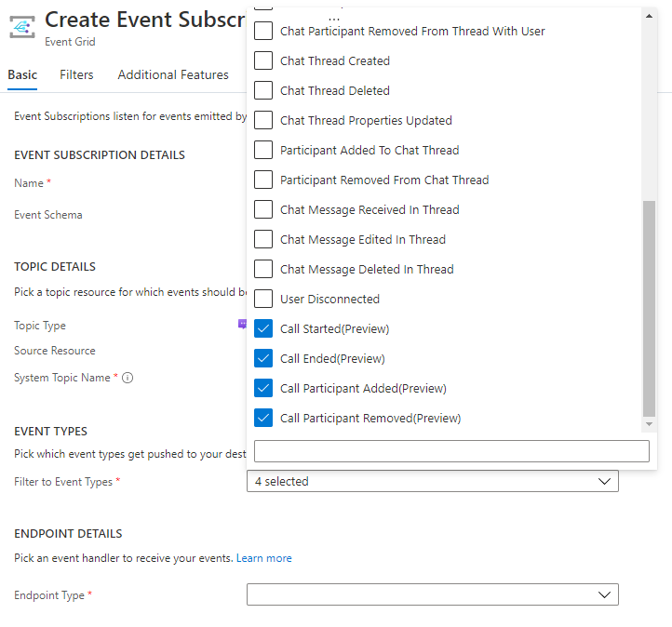This screenshot has height=627, width=672.
Task: Click the scroll up arrow of the event list
Action: pyautogui.click(x=650, y=16)
